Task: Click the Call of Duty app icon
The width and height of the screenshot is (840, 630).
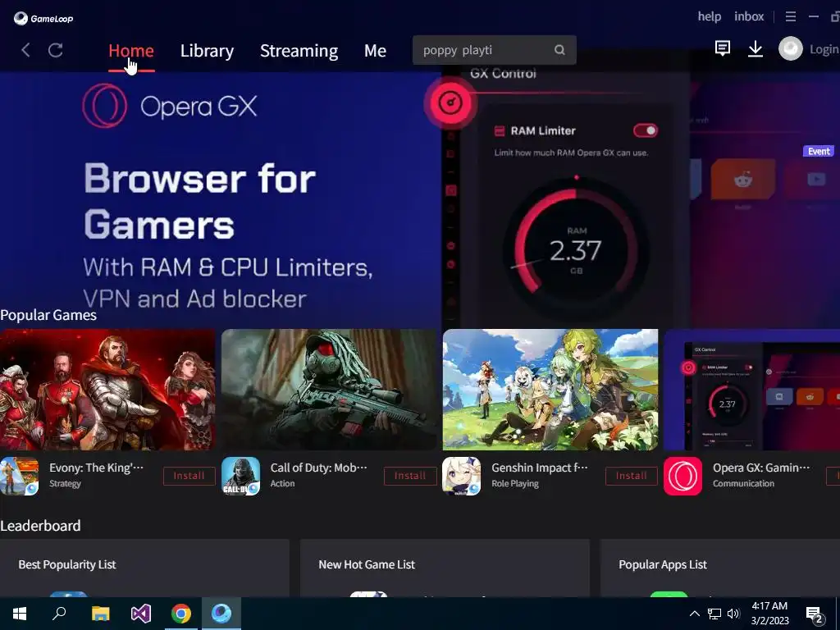Action: pos(240,476)
